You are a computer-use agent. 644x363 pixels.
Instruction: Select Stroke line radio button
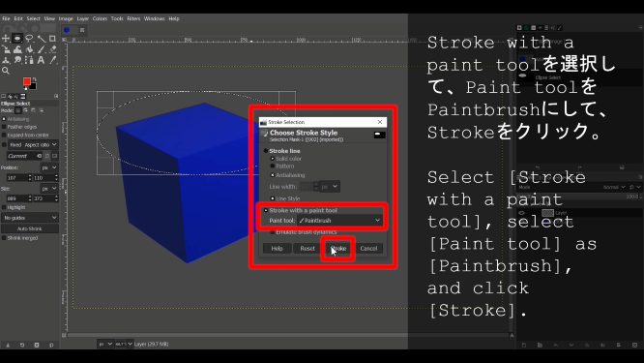[266, 151]
